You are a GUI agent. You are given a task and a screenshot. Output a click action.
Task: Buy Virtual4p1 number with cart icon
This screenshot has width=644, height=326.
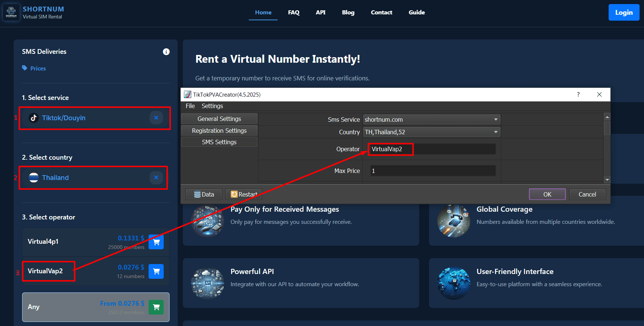pyautogui.click(x=156, y=242)
